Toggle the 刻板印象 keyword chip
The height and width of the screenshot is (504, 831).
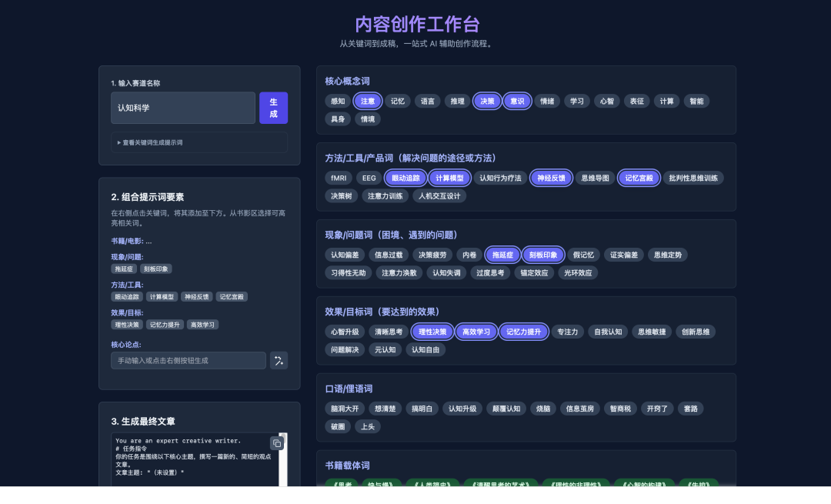[543, 255]
